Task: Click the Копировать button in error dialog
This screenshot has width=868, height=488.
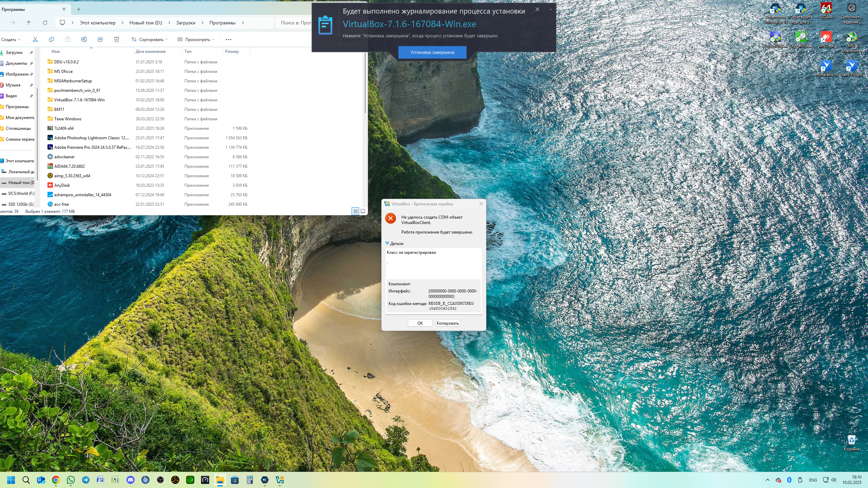Action: pos(448,323)
